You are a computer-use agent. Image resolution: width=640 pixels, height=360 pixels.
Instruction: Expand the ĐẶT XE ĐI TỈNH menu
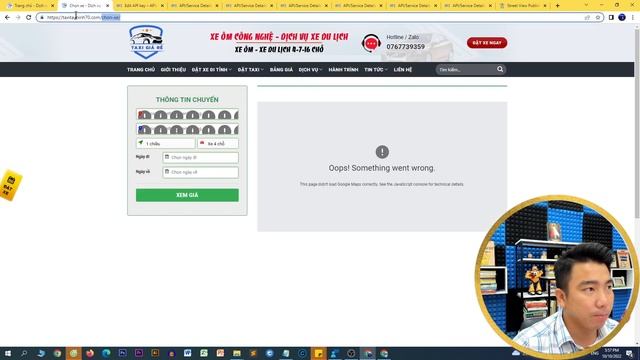coord(211,70)
